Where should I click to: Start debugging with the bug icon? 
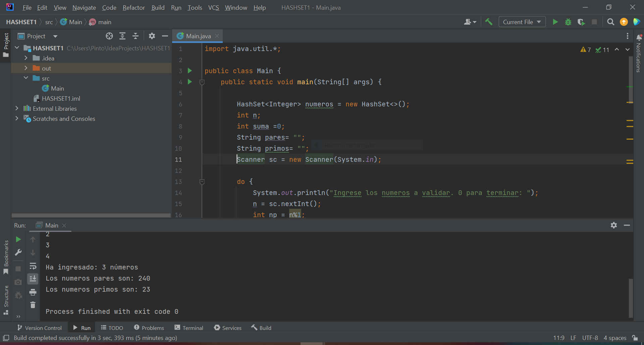pos(568,22)
